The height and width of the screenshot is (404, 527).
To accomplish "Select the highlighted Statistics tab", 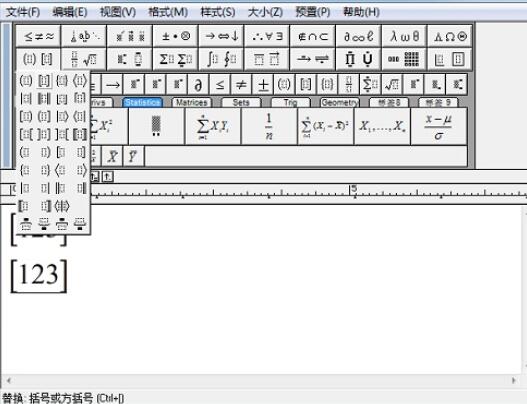I will click(x=143, y=102).
